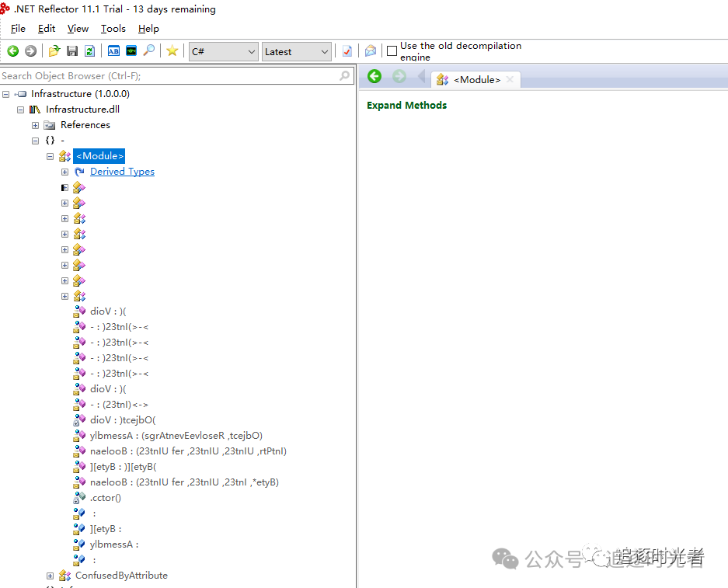Click the AB rename/options toolbar icon
Viewport: 728px width, 588px height.
[113, 51]
